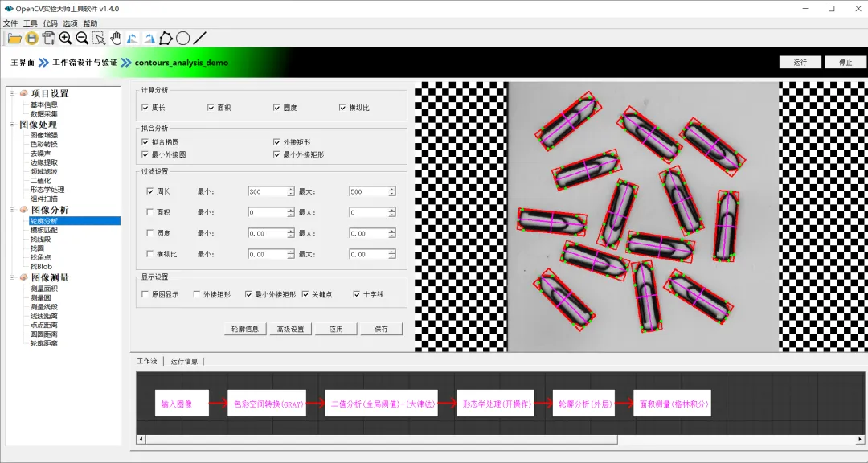Select 找Blob in the tree

coord(42,266)
